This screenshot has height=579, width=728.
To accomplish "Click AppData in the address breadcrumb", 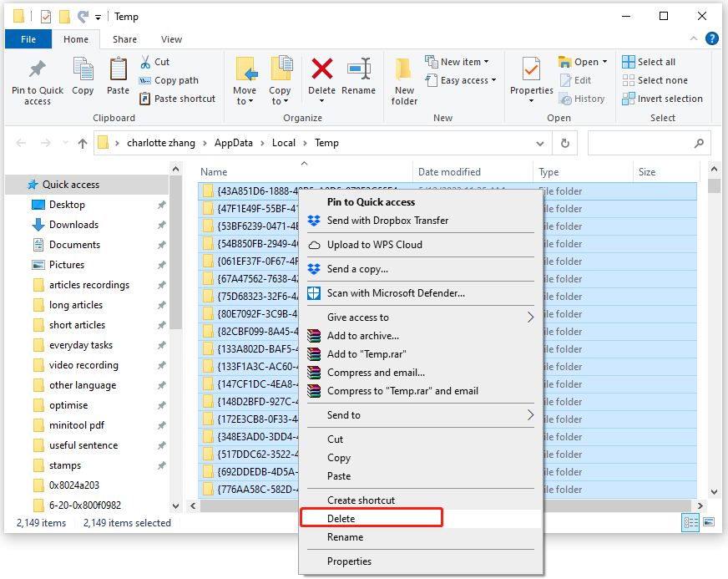I will [234, 143].
